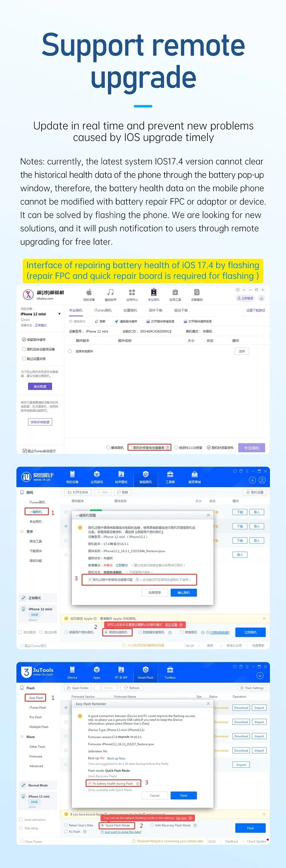The image size is (286, 868).
Task: Select professional flash icon in ishalou toolbar
Action: [154, 295]
